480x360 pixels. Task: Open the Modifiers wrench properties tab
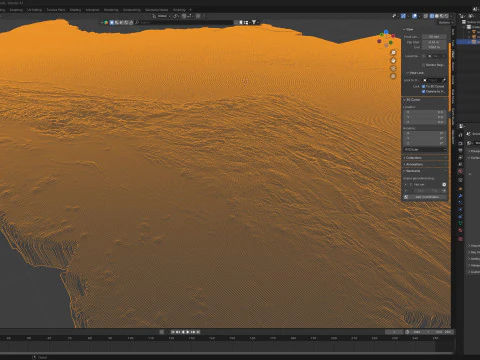point(460,196)
